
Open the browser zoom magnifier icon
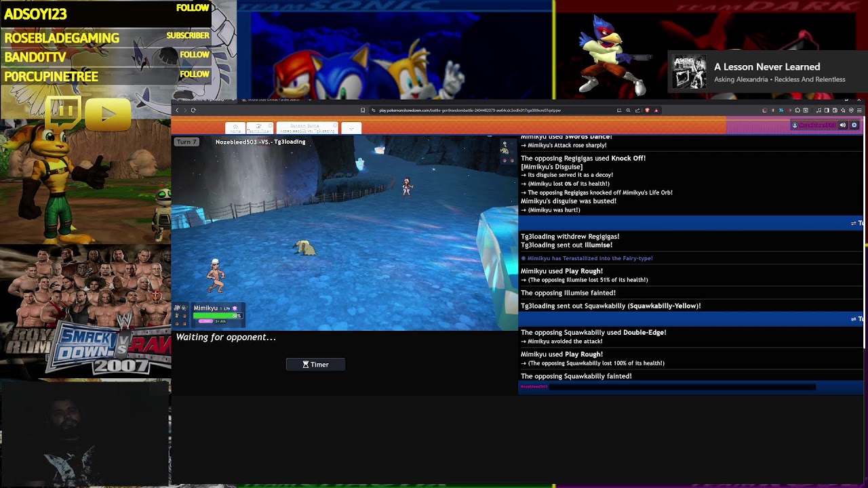click(628, 110)
